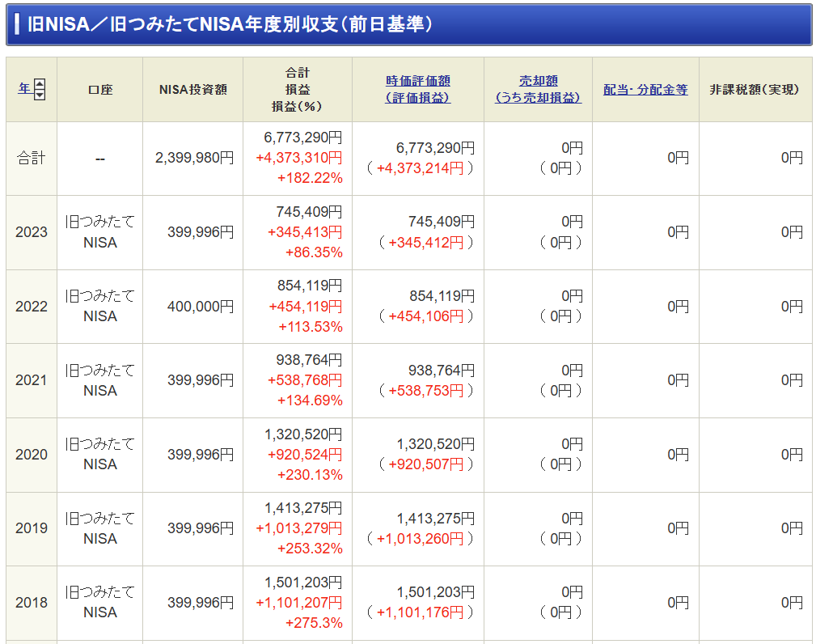Click the 2018 valuation gain (+1,101,176円)
Image resolution: width=816 pixels, height=644 pixels.
click(x=420, y=612)
